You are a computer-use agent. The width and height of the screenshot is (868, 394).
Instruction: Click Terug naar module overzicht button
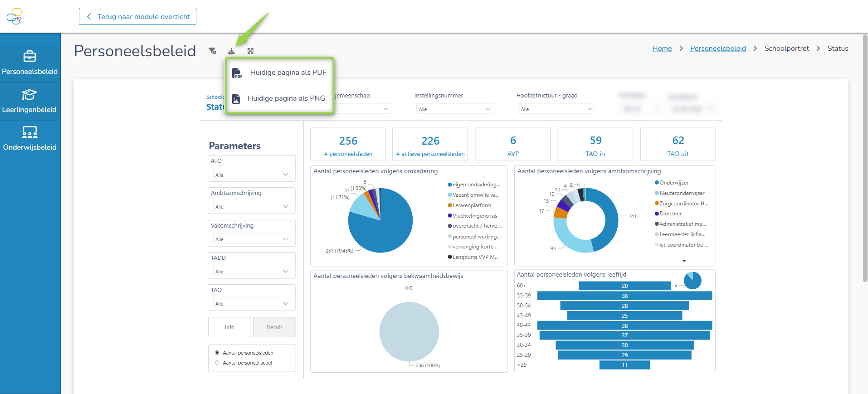[x=137, y=16]
